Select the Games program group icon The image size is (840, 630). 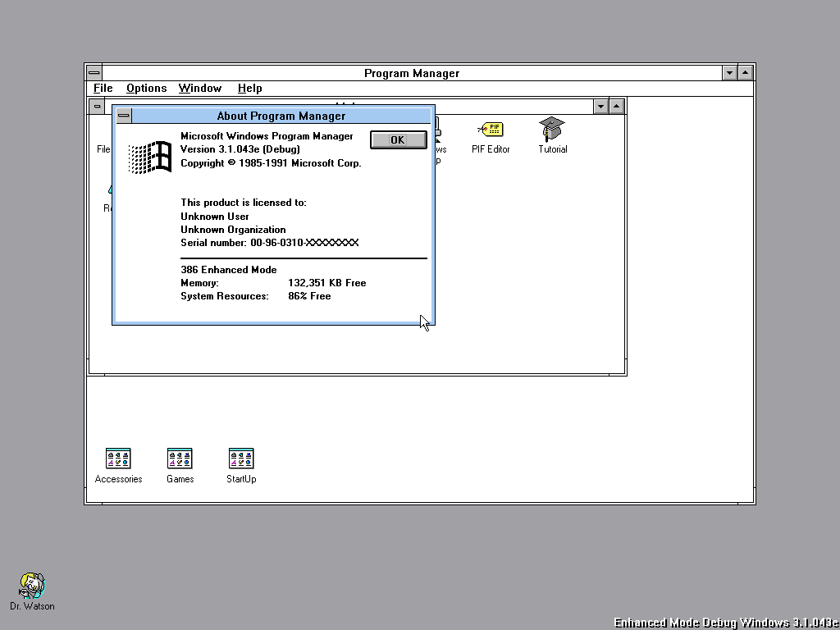coord(180,459)
